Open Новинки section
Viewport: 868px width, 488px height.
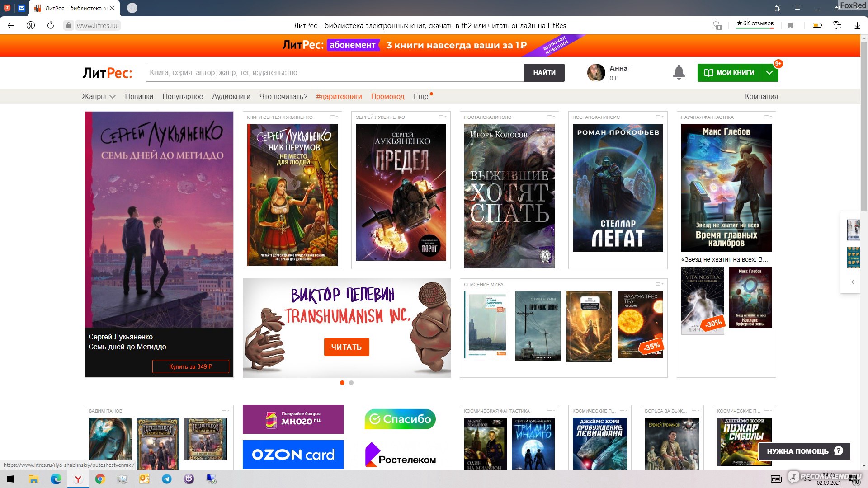pyautogui.click(x=139, y=96)
